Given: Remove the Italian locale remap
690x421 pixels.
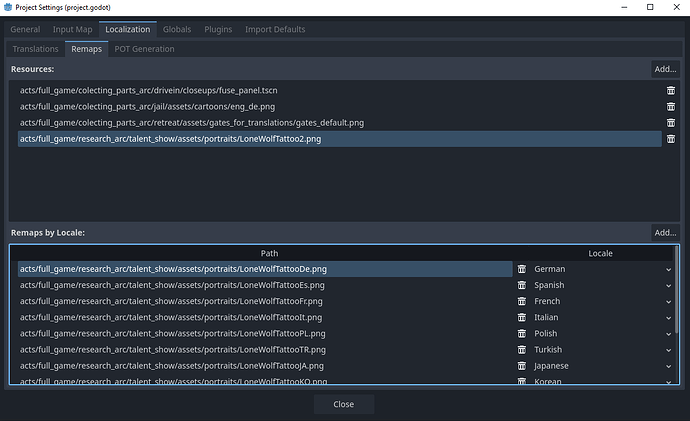Looking at the screenshot, I should (522, 317).
